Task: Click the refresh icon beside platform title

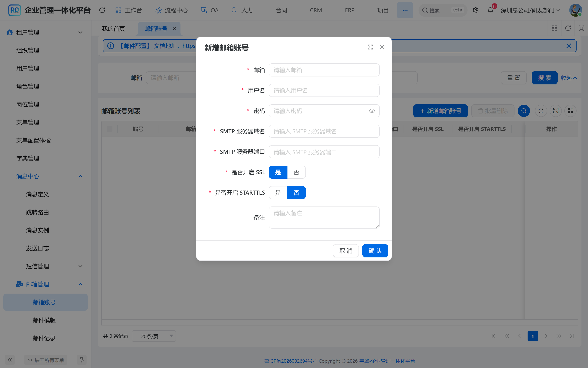Action: point(102,10)
